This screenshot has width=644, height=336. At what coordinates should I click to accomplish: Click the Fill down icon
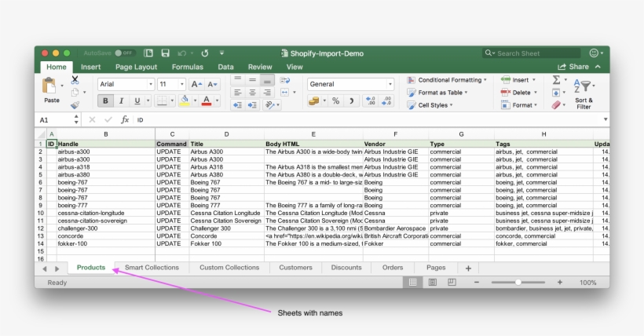(x=556, y=93)
